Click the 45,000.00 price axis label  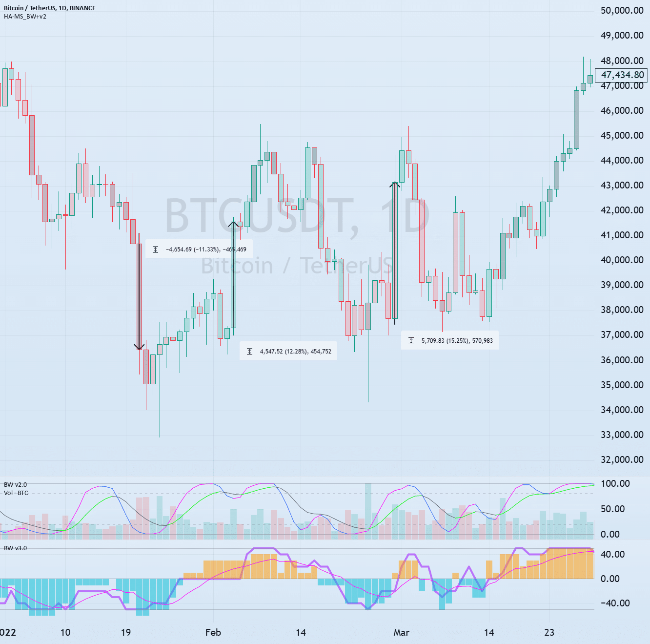click(x=622, y=135)
